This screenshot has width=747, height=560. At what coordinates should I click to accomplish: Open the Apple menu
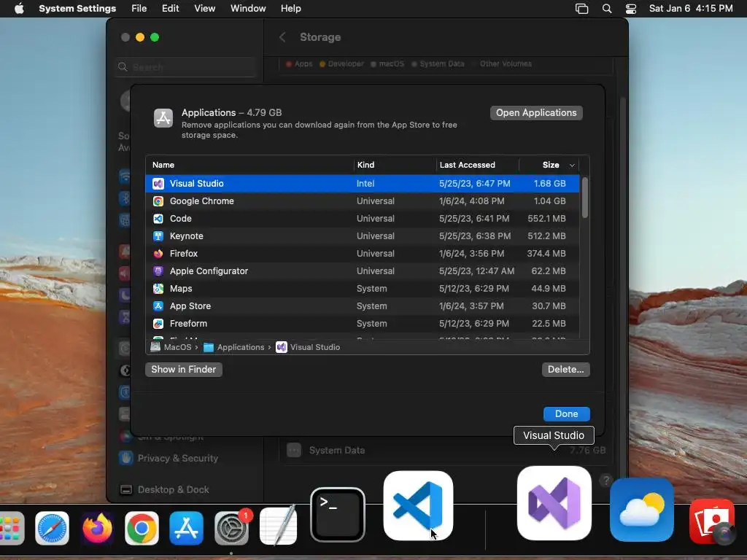click(x=18, y=9)
